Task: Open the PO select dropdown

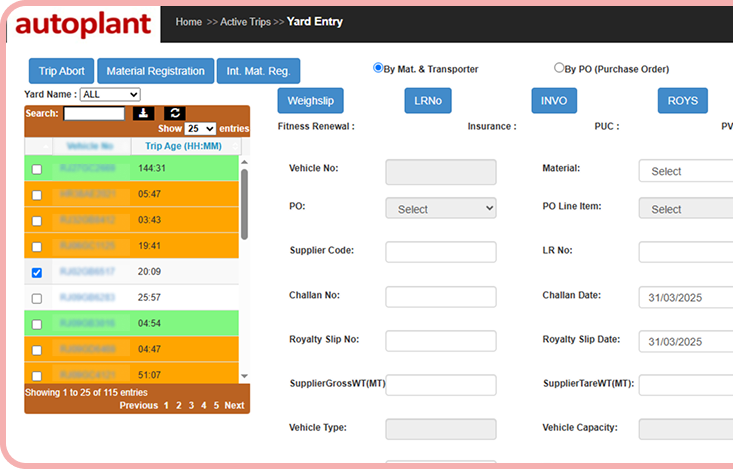Action: tap(440, 209)
